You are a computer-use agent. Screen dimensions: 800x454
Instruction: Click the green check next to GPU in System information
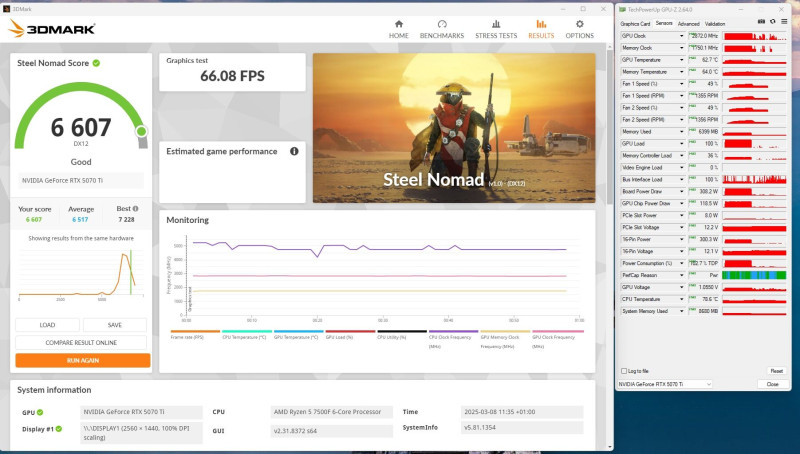(x=40, y=412)
